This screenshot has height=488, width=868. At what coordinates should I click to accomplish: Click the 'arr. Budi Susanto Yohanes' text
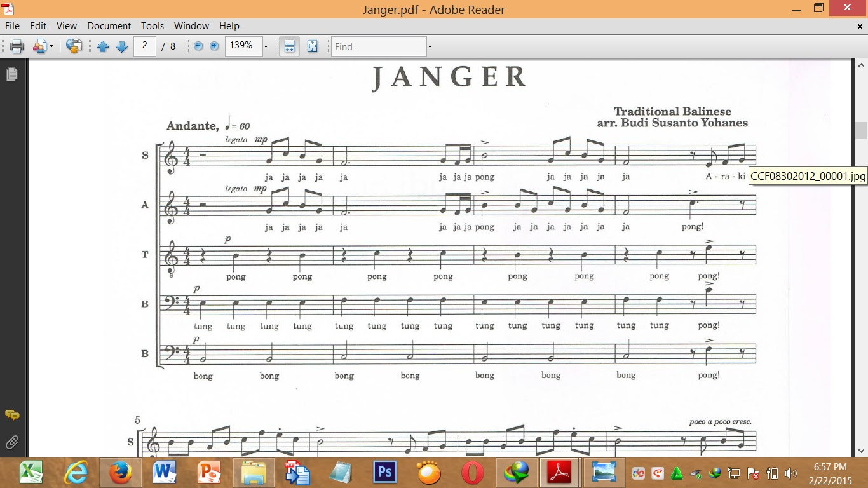(x=672, y=123)
